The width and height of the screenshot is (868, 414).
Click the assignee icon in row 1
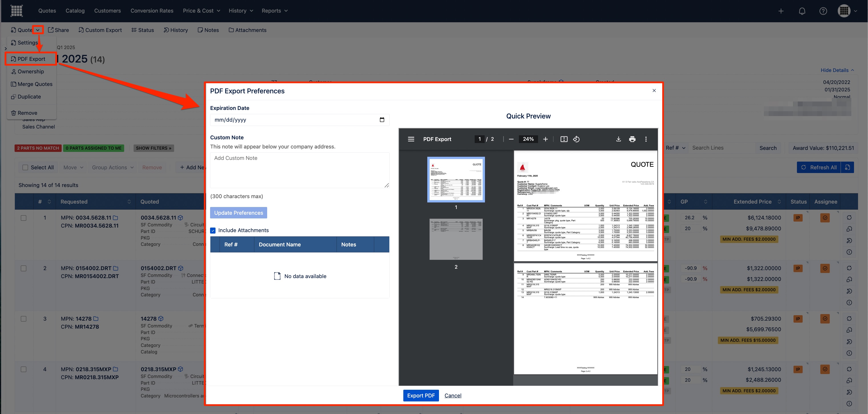pyautogui.click(x=825, y=218)
